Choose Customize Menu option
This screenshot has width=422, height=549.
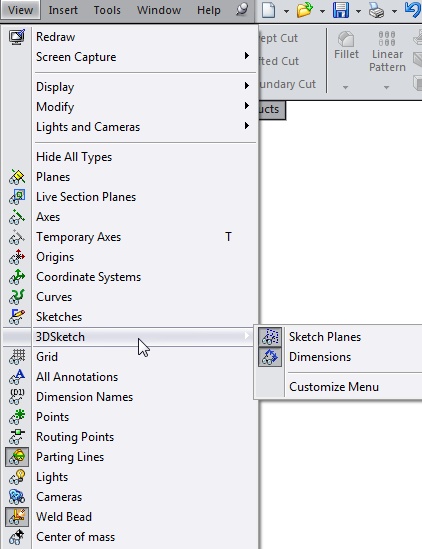(334, 387)
